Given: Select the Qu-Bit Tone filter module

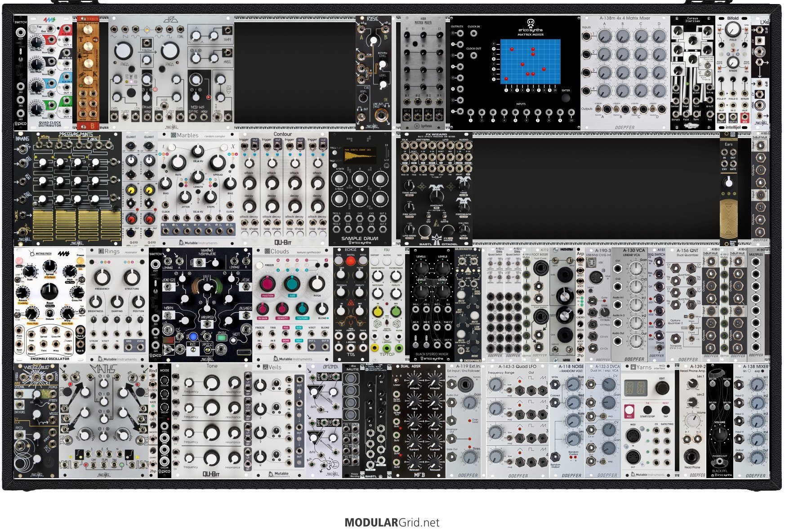Looking at the screenshot, I should point(211,421).
